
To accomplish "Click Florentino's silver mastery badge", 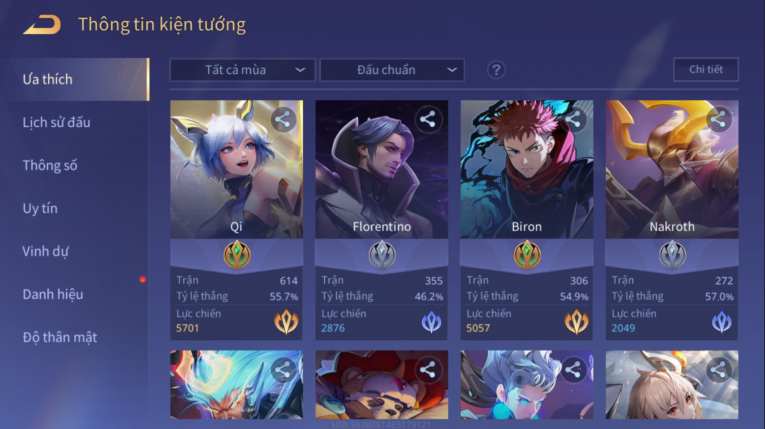I will [382, 255].
